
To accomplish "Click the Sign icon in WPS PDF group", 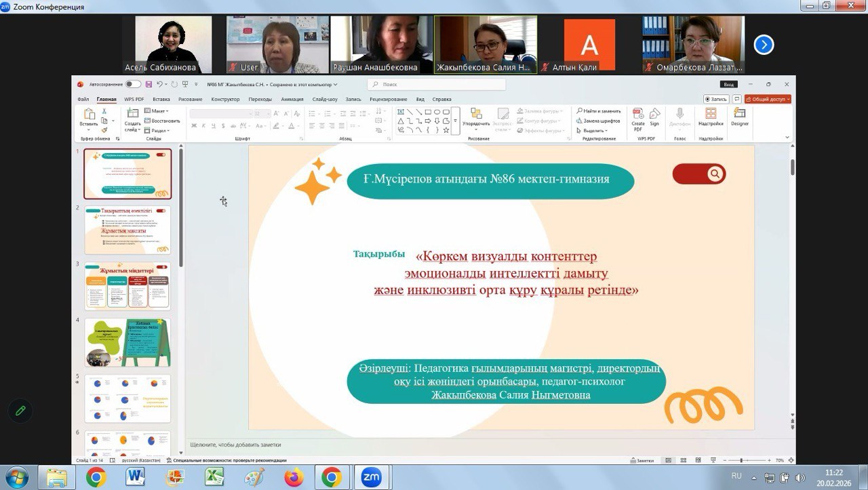I will point(654,117).
